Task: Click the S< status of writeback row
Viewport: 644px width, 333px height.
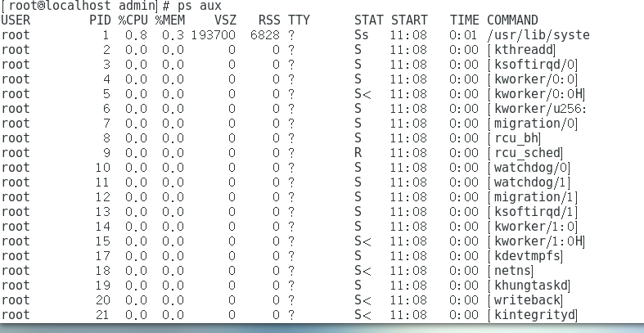Action: click(x=363, y=300)
